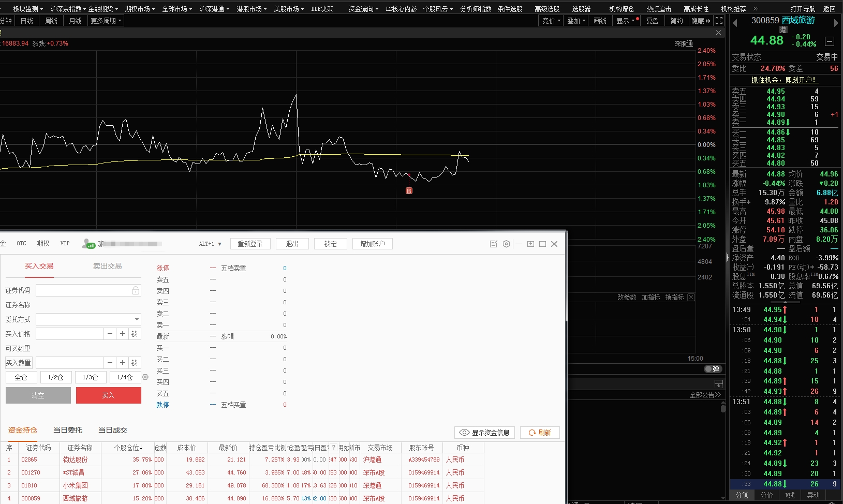
Task: Click into the 证券代码 input field
Action: click(83, 290)
